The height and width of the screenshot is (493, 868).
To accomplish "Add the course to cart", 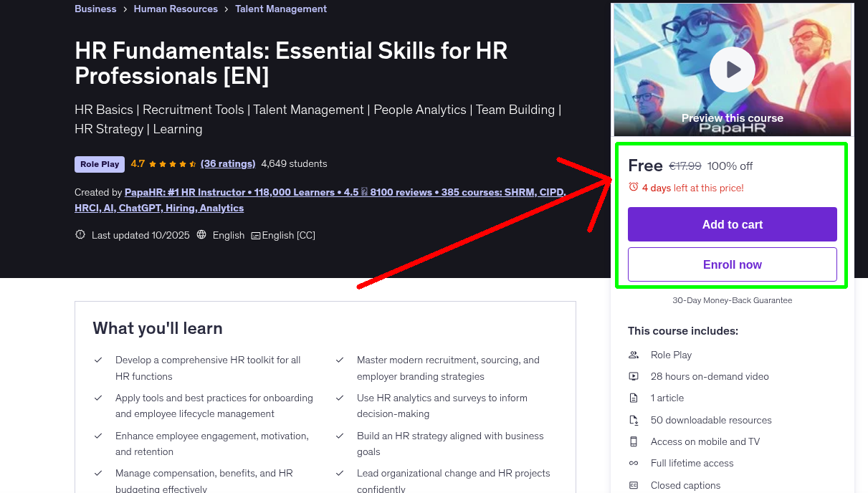I will (x=732, y=224).
